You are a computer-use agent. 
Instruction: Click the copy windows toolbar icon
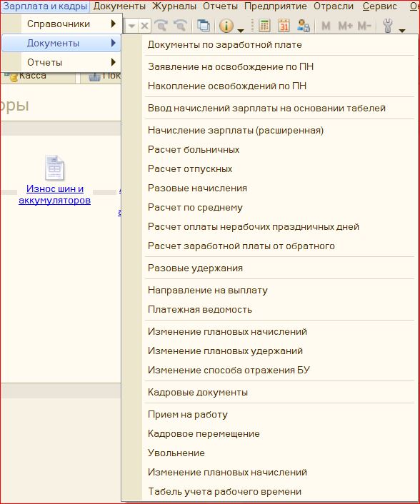point(204,26)
